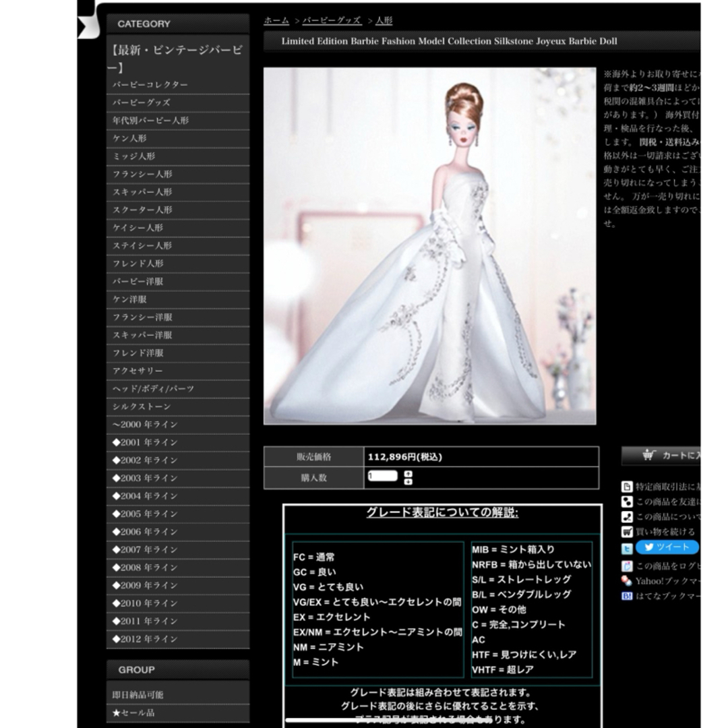Open the シルクストーン category
The height and width of the screenshot is (728, 728).
pyautogui.click(x=178, y=406)
